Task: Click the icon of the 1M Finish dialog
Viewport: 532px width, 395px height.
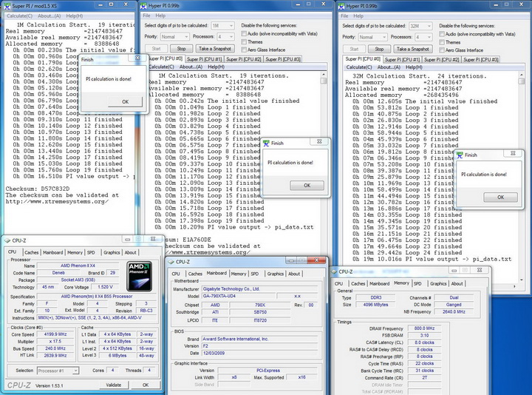Action: [266, 144]
